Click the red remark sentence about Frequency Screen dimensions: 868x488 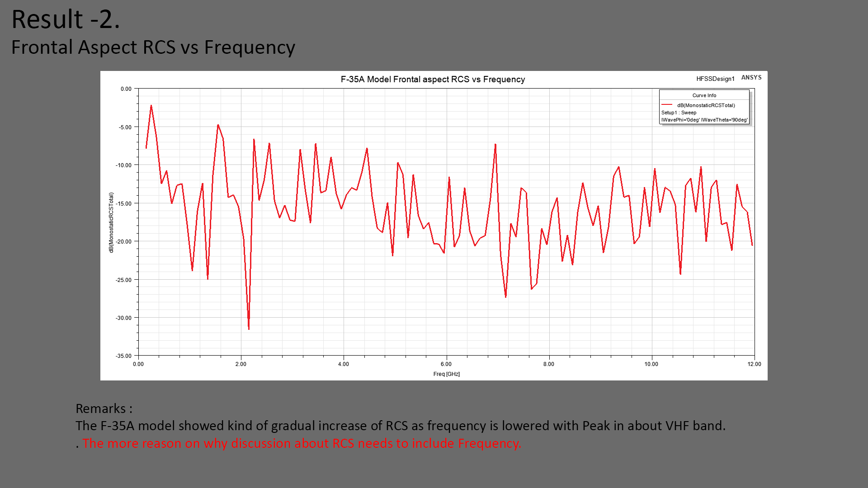pos(302,444)
